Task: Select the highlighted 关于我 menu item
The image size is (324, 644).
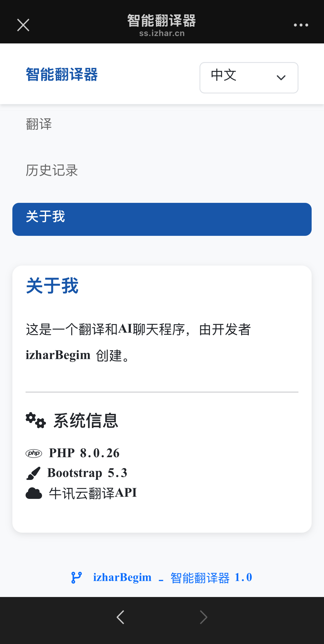Action: [x=162, y=219]
